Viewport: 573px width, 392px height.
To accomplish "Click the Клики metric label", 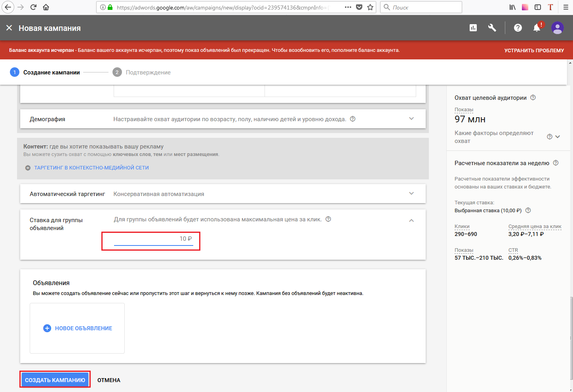I will 462,226.
